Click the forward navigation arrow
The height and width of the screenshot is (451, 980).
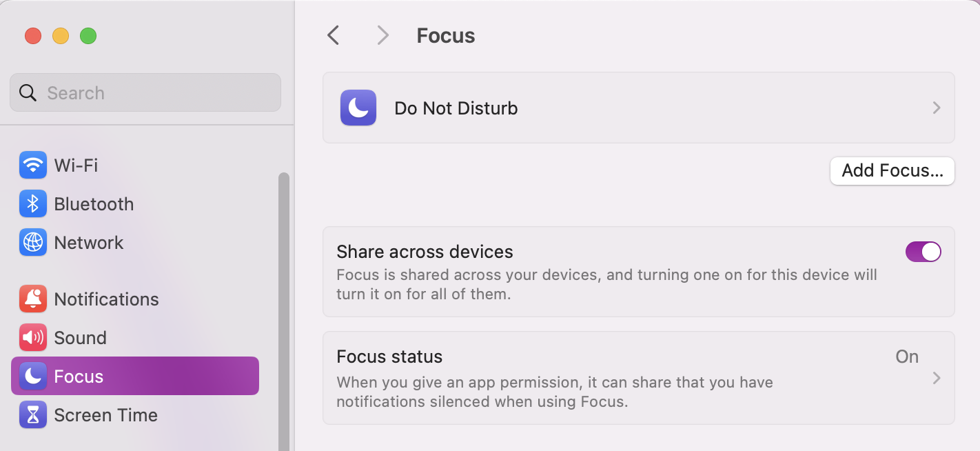pyautogui.click(x=382, y=35)
